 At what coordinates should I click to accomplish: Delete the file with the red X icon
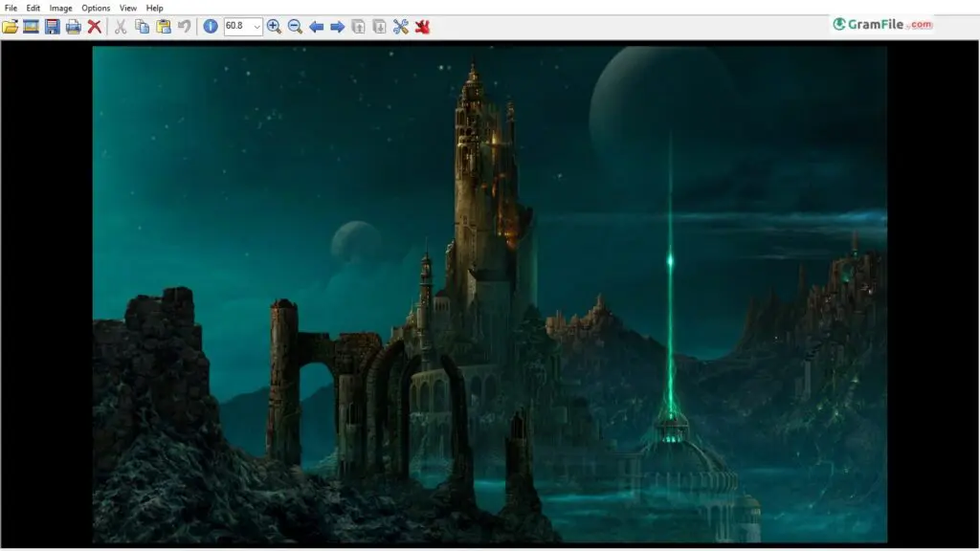point(95,26)
